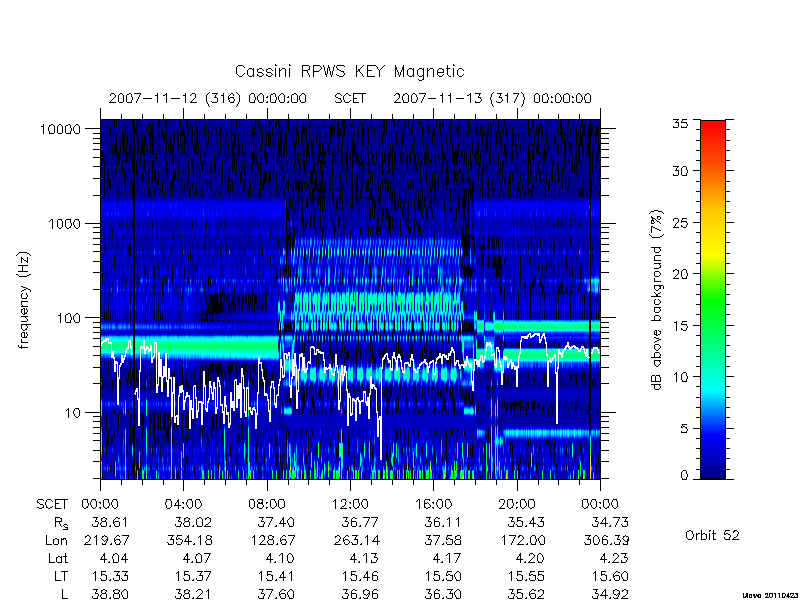This screenshot has width=800, height=600.
Task: Click the 100 frequency tick label
Action: click(x=69, y=318)
